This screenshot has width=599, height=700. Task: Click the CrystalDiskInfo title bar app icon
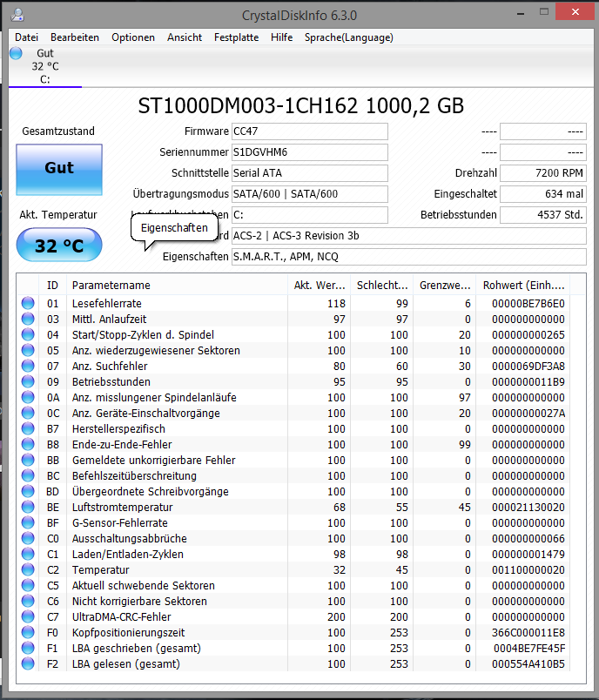click(x=17, y=15)
